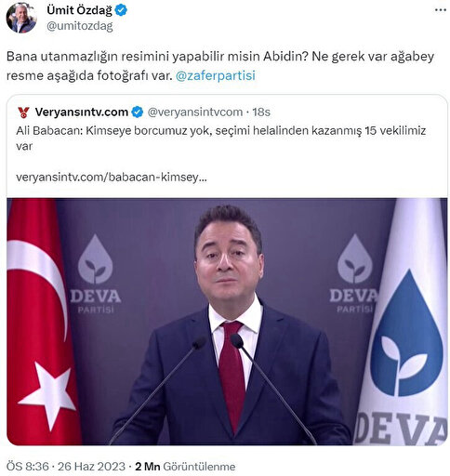Click the DEVA logo on right backdrop
This screenshot has width=450, height=476.
coord(354,274)
